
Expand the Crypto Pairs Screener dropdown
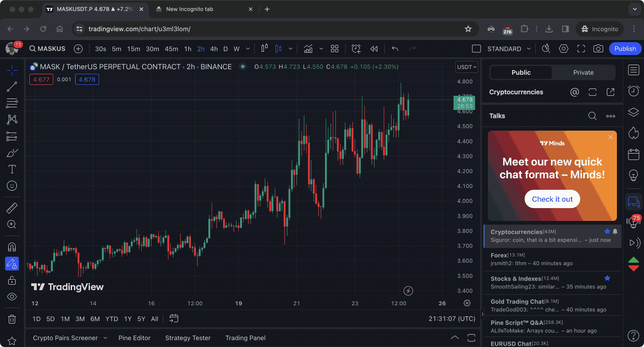coord(105,338)
